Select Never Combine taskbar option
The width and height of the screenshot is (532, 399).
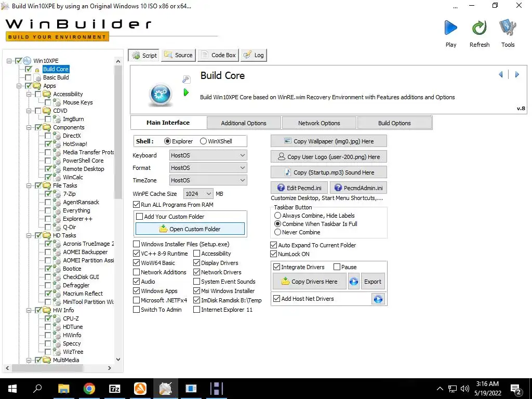tap(277, 232)
